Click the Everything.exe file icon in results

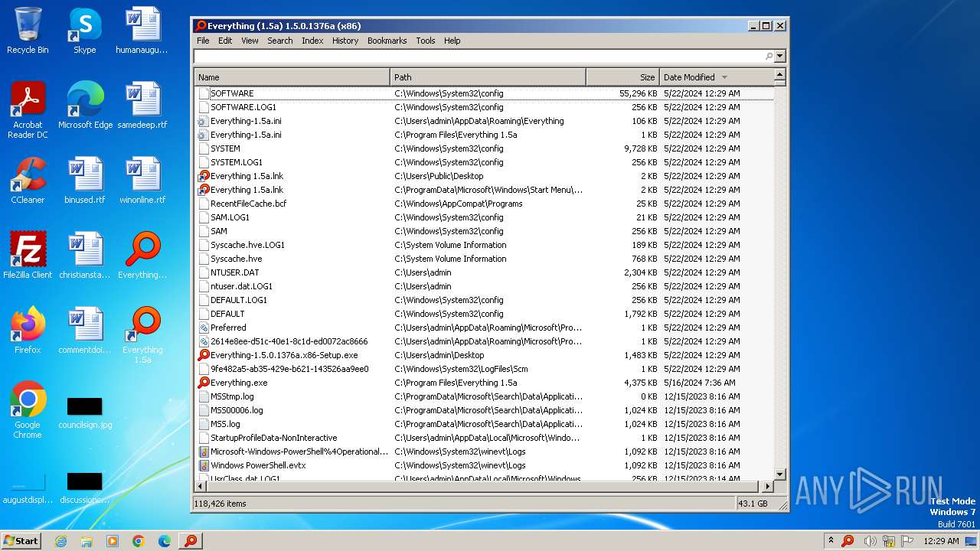pyautogui.click(x=204, y=383)
